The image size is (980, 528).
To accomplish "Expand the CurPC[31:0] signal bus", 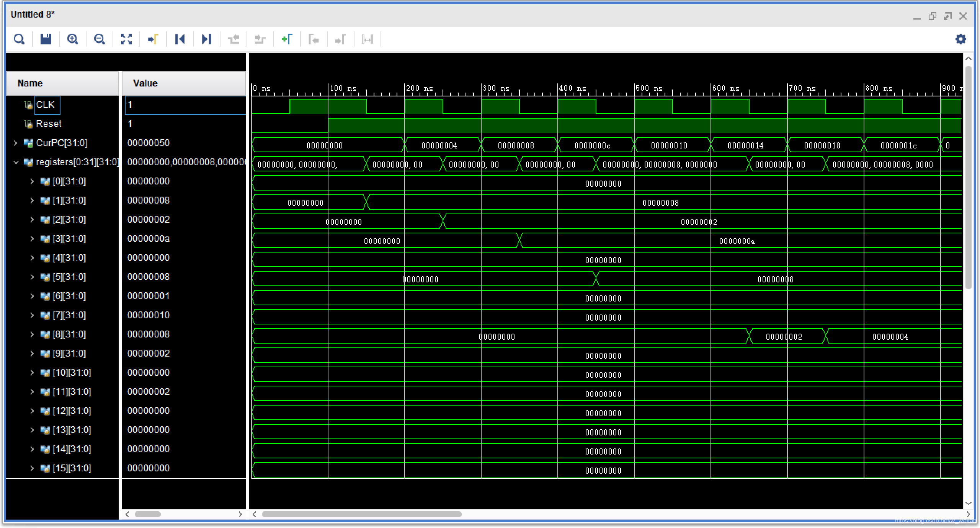I will (x=15, y=143).
